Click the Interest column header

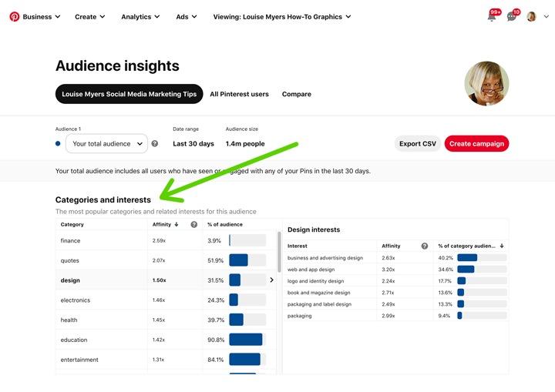pyautogui.click(x=298, y=246)
